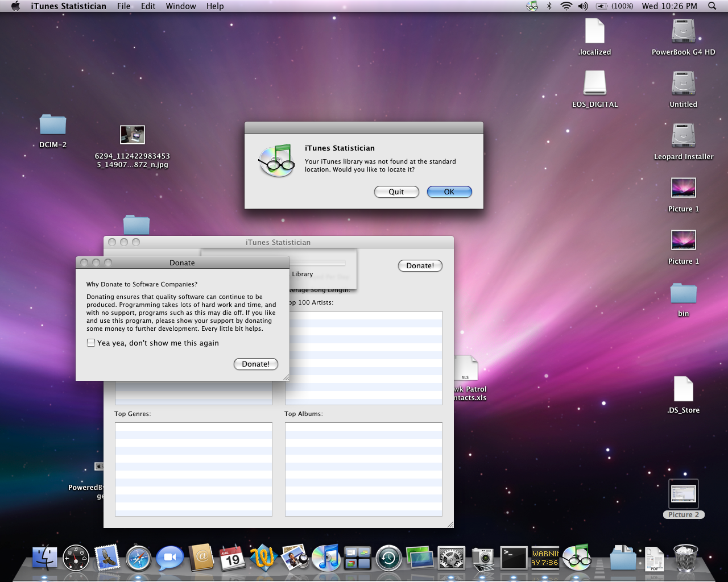Click the battery status showing 100%

point(615,6)
